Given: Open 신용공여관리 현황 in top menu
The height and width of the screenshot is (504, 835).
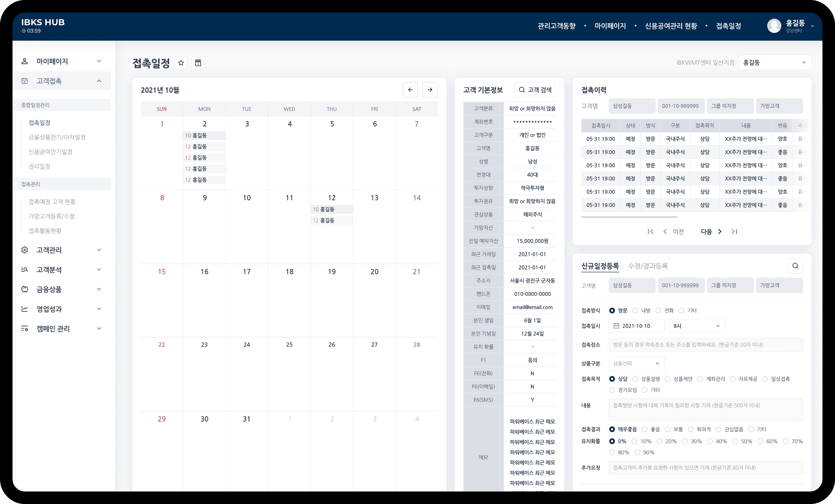Looking at the screenshot, I should [671, 26].
